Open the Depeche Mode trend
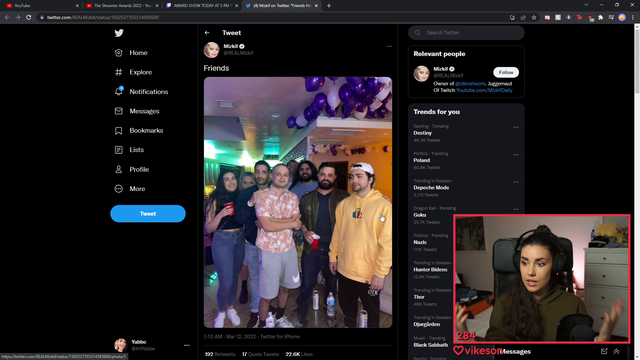 coord(431,188)
